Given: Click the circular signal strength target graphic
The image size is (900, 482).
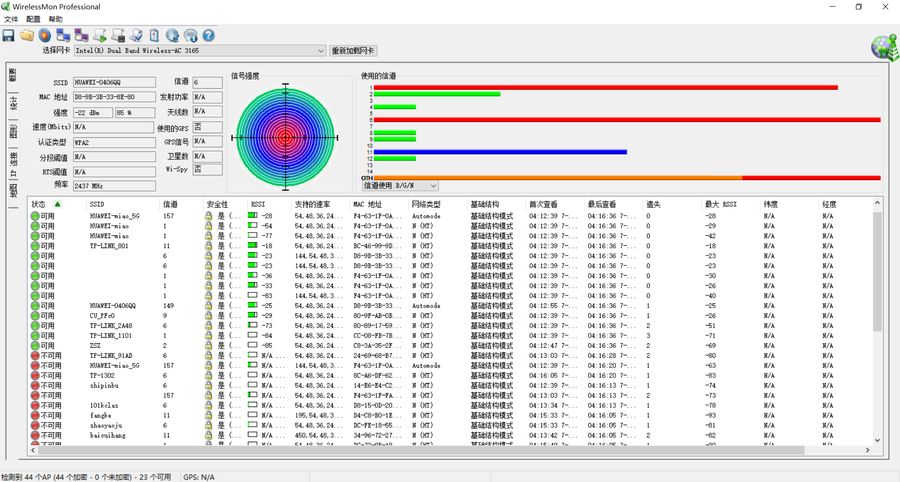Looking at the screenshot, I should (285, 138).
